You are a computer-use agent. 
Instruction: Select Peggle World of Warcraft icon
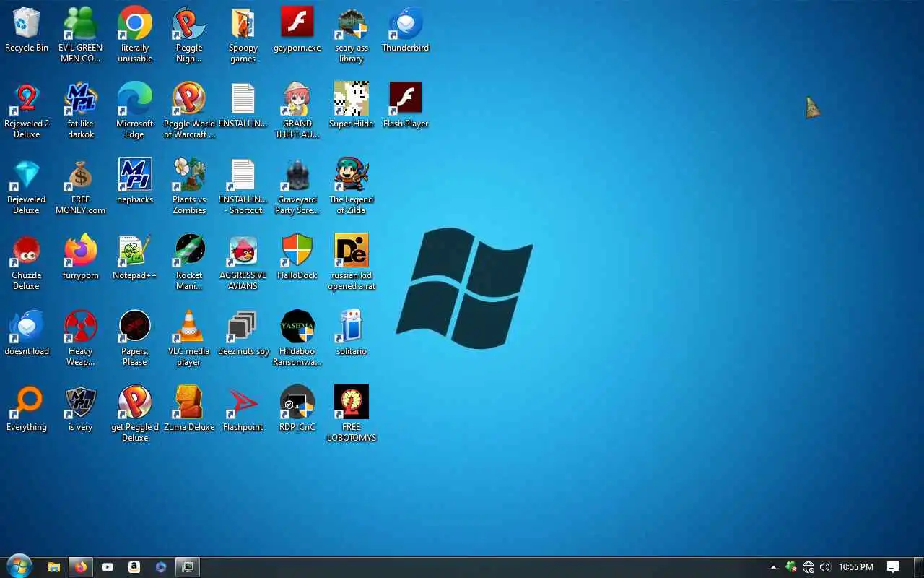point(189,111)
